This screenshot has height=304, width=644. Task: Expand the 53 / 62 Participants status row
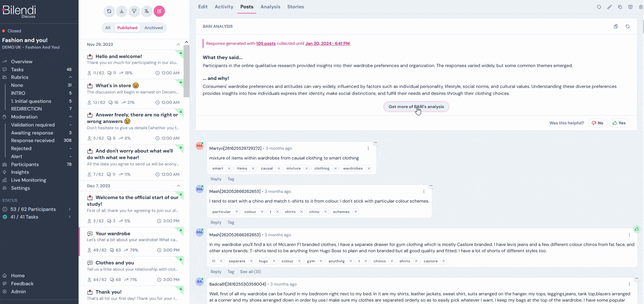(x=70, y=209)
